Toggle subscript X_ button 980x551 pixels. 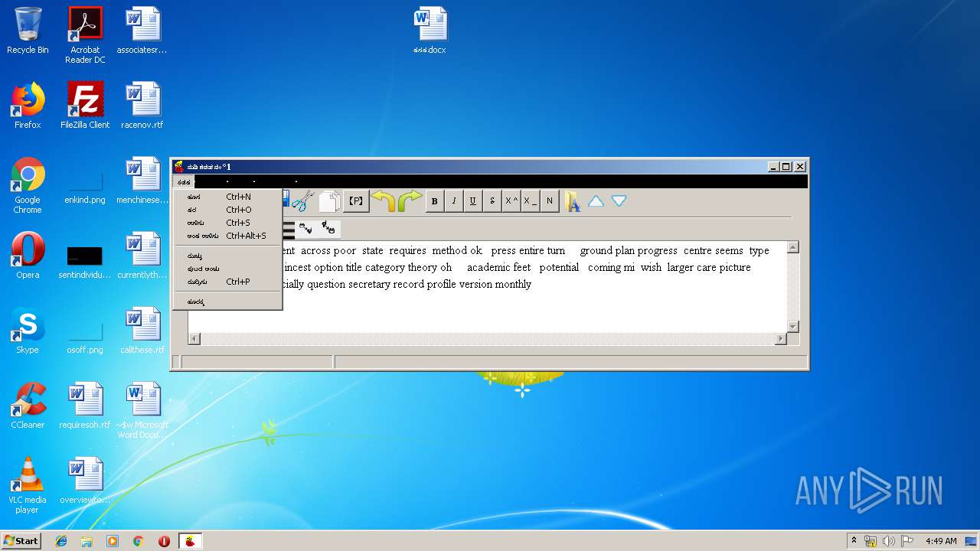[x=531, y=201]
